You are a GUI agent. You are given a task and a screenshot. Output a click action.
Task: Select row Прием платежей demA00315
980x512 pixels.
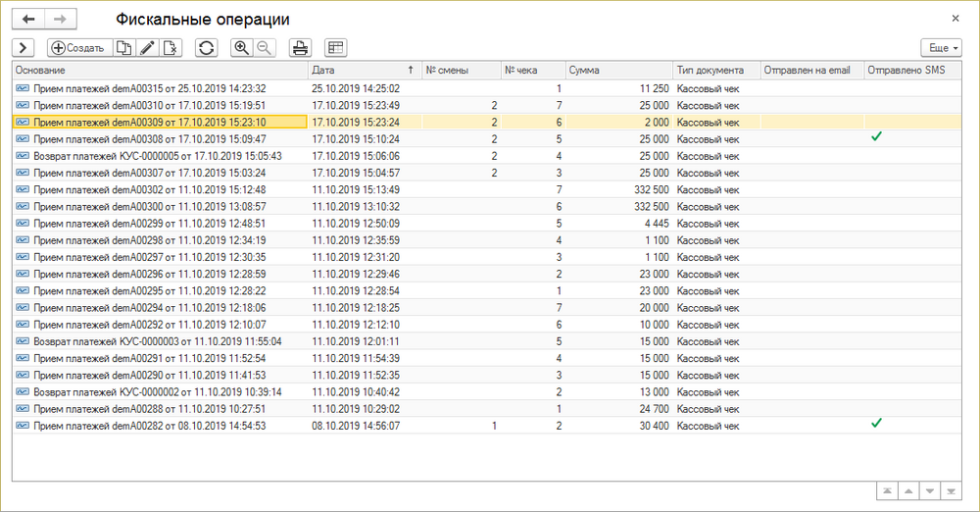[x=149, y=88]
